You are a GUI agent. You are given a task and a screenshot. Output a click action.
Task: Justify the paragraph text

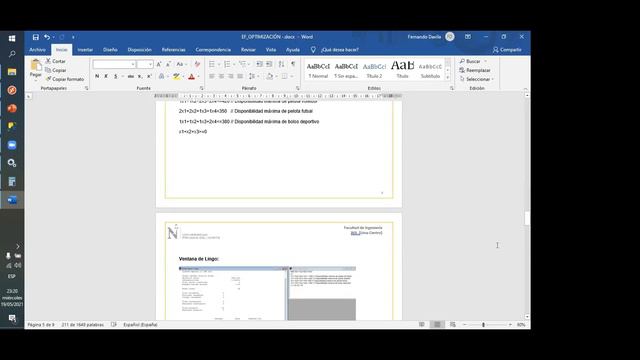(240, 76)
